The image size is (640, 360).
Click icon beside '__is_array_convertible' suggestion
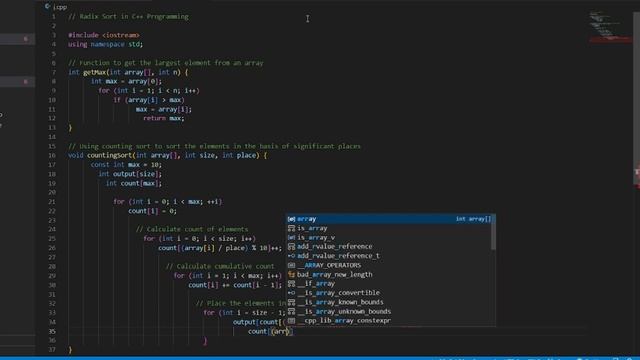tap(291, 293)
